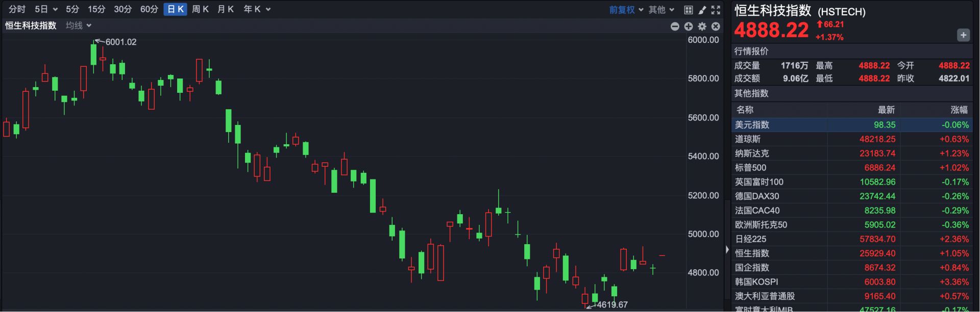Screen dimensions: 980x312
Task: Click the candlestick at the 6001.02 high
Action: 93,55
